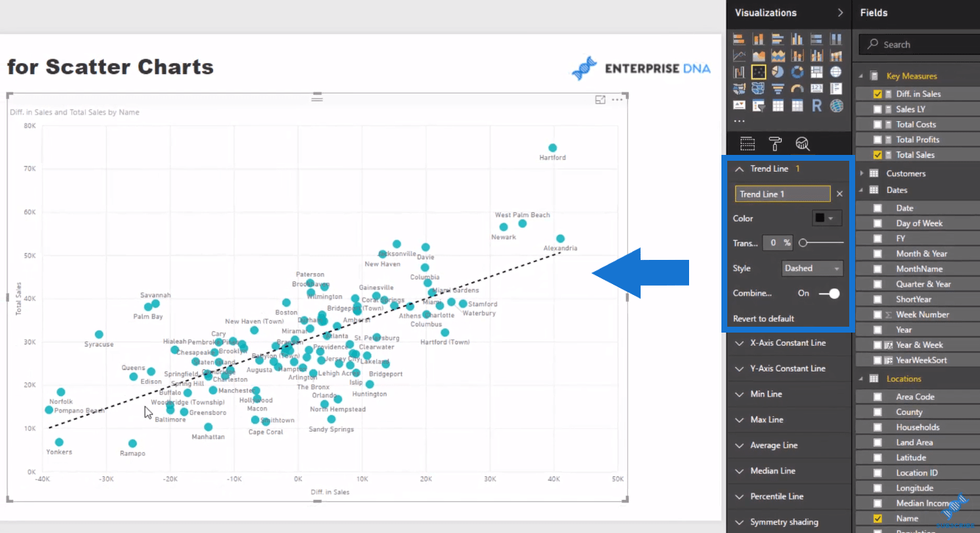Switch to the Fields well tab
The image size is (980, 533).
tap(747, 144)
